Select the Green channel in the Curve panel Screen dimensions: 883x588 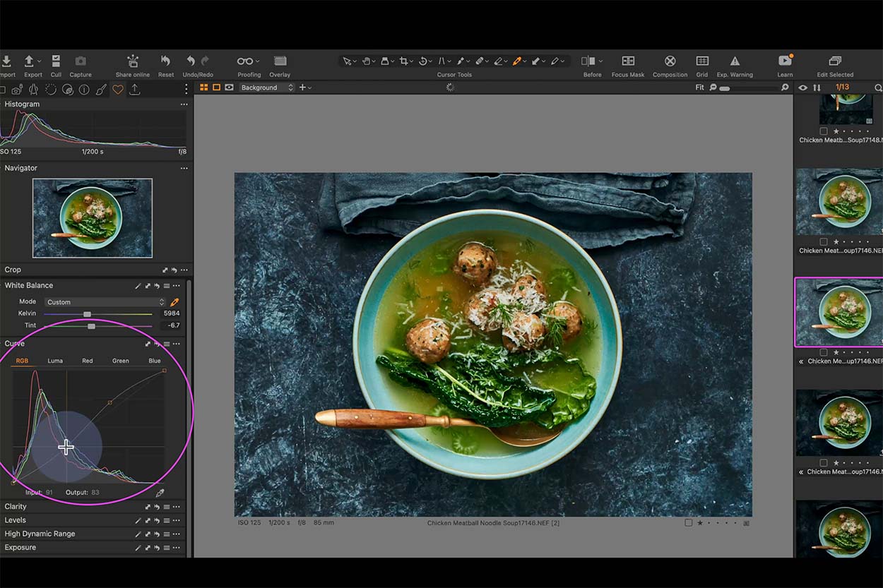(120, 360)
